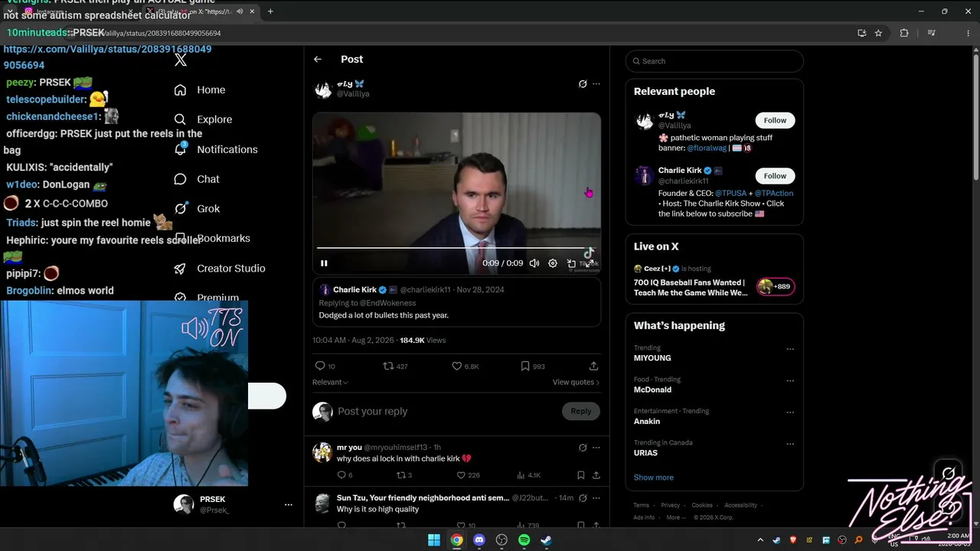Open Valillya's profile avatar on post
The width and height of the screenshot is (980, 551).
(323, 90)
